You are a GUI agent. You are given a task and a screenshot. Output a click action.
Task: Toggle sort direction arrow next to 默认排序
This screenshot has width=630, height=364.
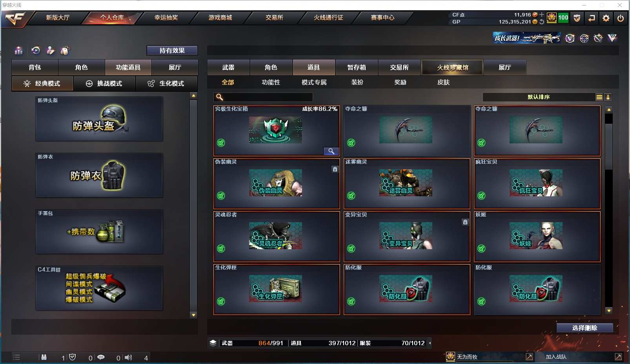pos(608,97)
